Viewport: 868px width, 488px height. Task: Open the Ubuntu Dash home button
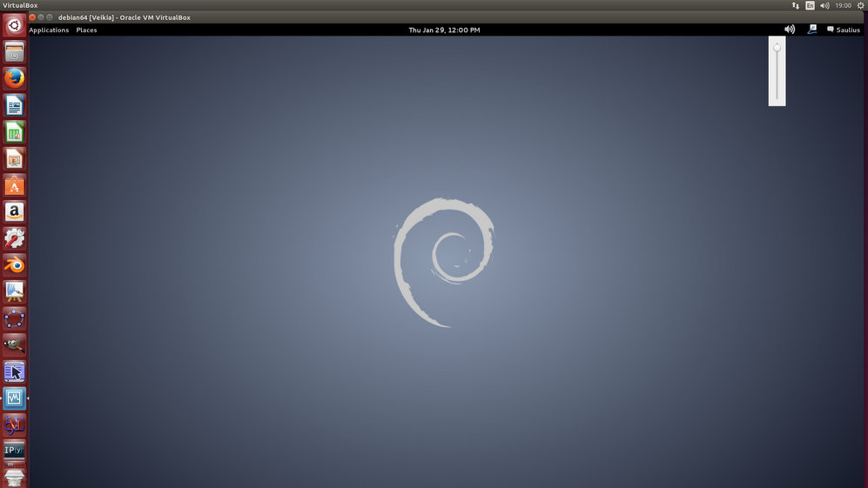(14, 26)
